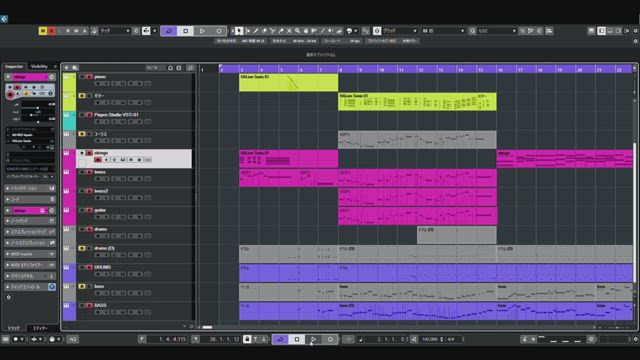Click the tempo value 142.000
This screenshot has width=640, height=360.
[430, 339]
